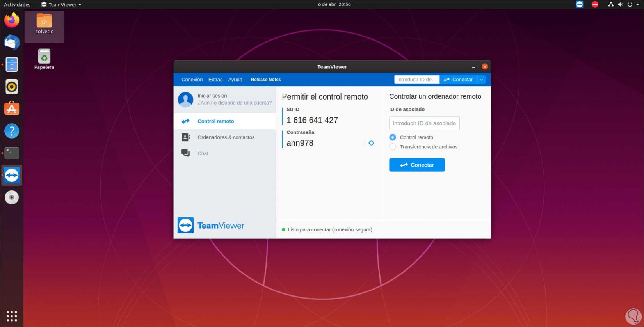
Task: Open the Release Notes link
Action: (x=266, y=80)
